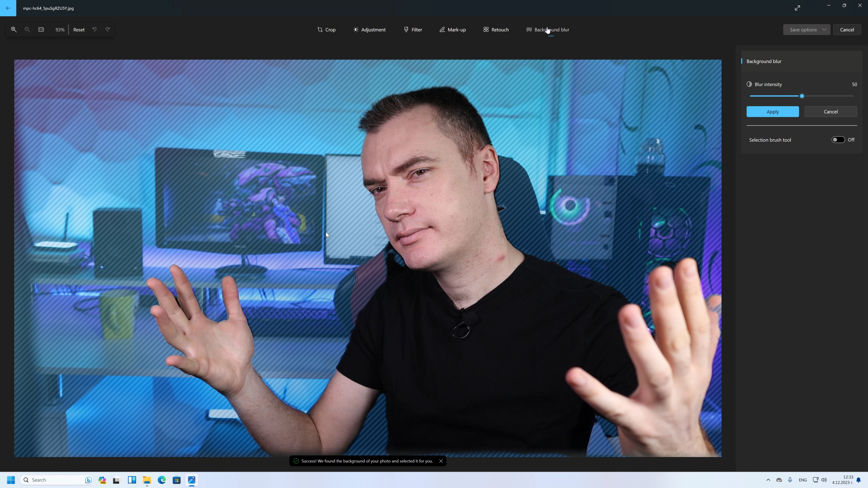Apply the background blur

click(773, 112)
